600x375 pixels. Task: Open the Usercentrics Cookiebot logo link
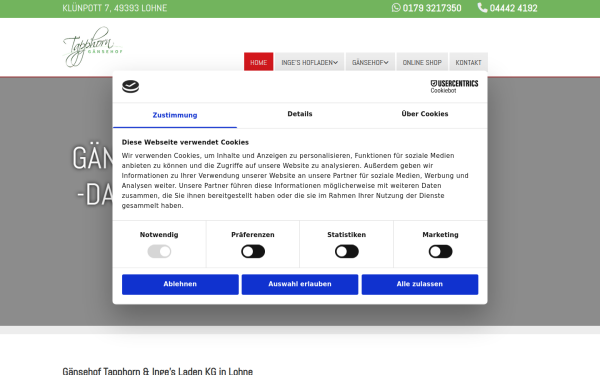[454, 86]
